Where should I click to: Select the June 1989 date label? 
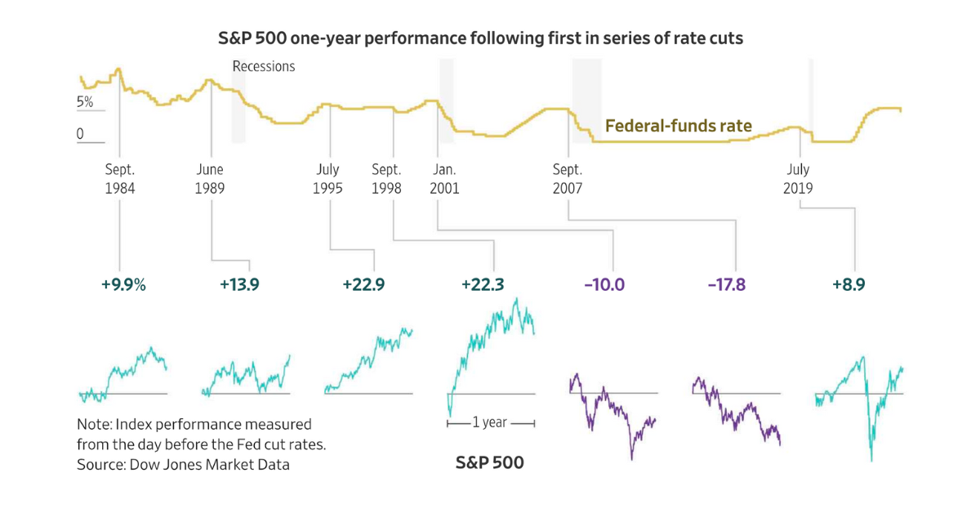point(211,179)
